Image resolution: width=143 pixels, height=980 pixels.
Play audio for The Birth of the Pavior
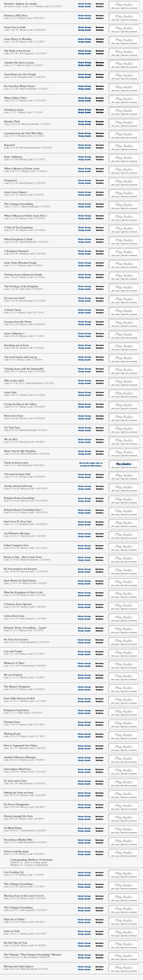[x=124, y=52]
